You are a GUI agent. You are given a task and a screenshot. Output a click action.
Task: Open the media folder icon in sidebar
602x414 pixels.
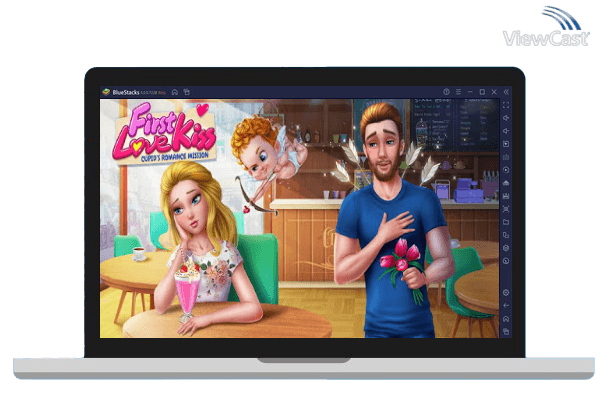[x=506, y=222]
